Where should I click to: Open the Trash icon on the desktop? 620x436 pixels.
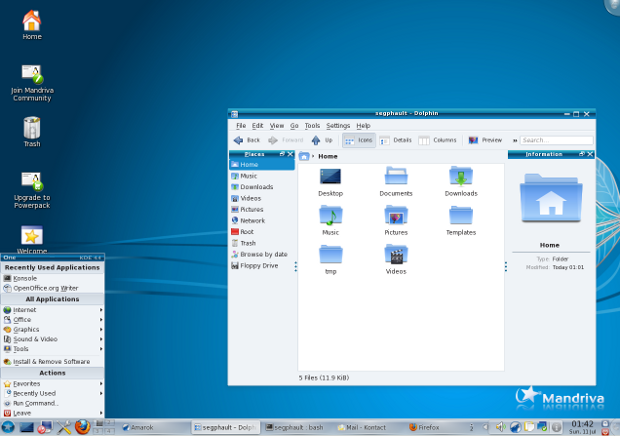point(32,132)
